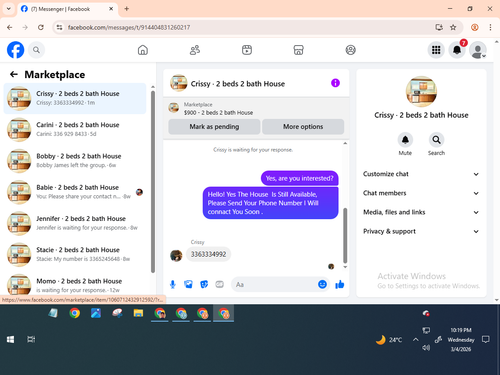Click the chat header title Crissy
Image resolution: width=500 pixels, height=375 pixels.
point(238,84)
